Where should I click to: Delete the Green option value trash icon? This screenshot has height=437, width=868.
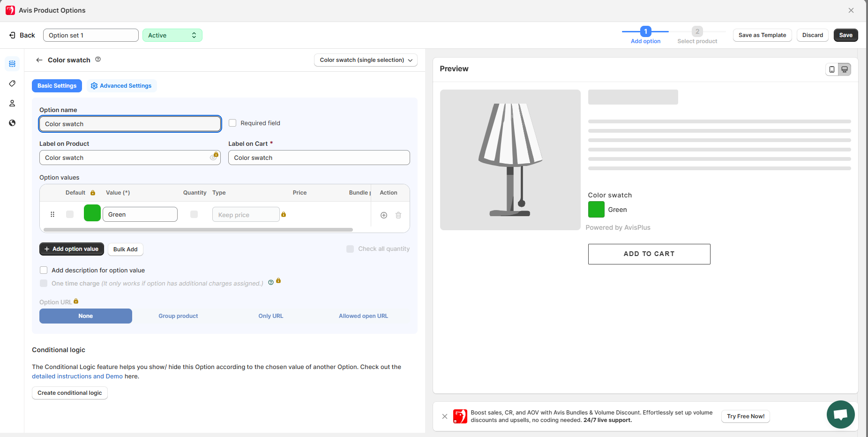point(398,215)
